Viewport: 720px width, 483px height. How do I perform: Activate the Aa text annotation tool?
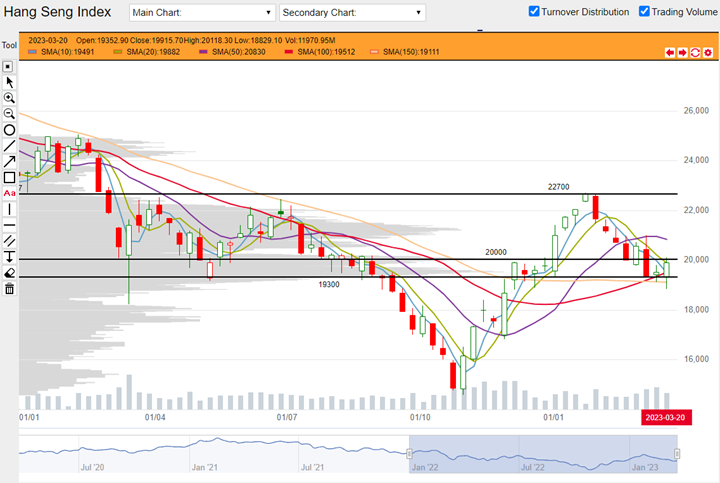(9, 193)
